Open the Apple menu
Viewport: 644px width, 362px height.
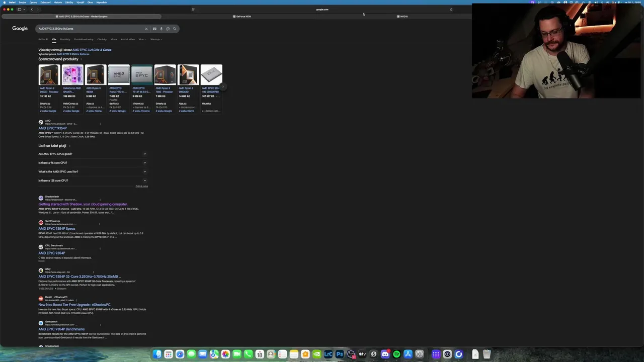(4, 2)
